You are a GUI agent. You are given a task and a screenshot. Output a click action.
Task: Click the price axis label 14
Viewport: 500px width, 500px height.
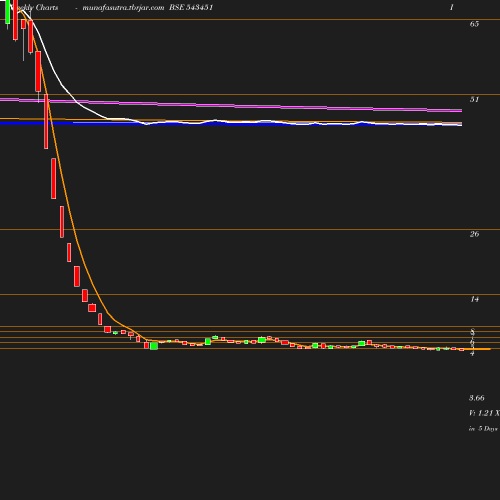475,299
